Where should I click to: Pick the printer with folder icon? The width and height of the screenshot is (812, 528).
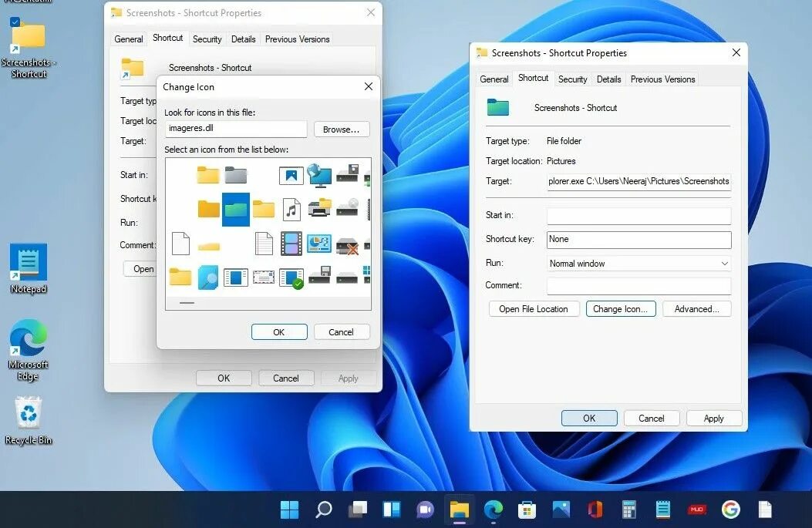319,208
